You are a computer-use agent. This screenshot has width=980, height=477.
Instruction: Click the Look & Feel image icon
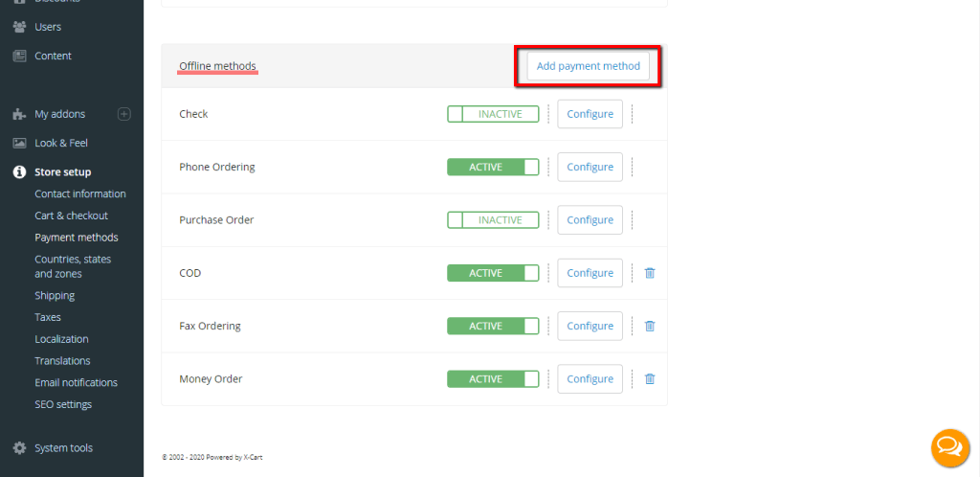coord(19,143)
